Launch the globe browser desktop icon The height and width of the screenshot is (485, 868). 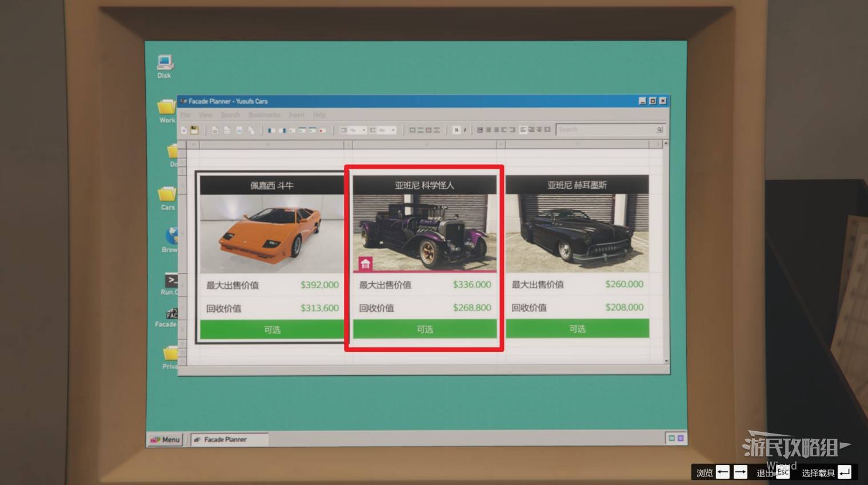(x=170, y=240)
